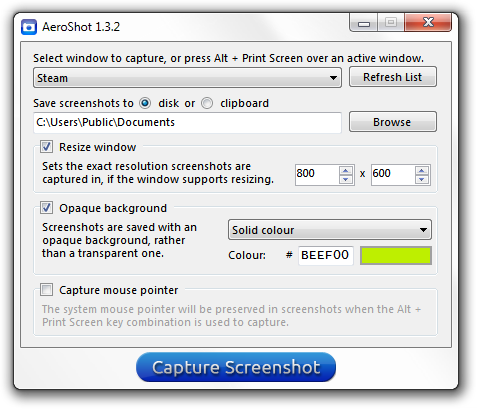Increase the height value with up arrow
This screenshot has height=409, width=477.
[422, 171]
